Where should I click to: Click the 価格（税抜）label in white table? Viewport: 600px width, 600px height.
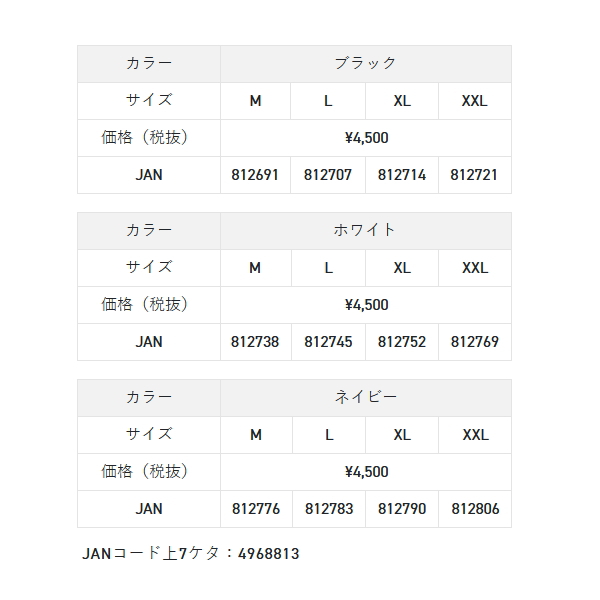click(148, 305)
